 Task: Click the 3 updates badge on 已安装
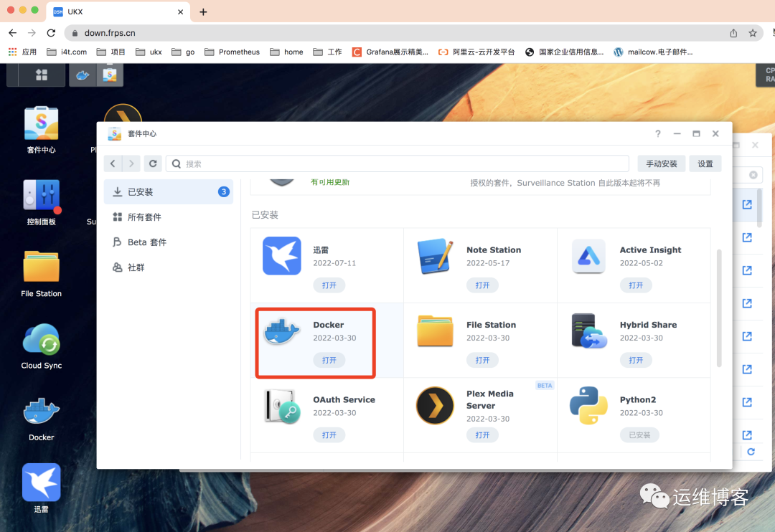[223, 191]
